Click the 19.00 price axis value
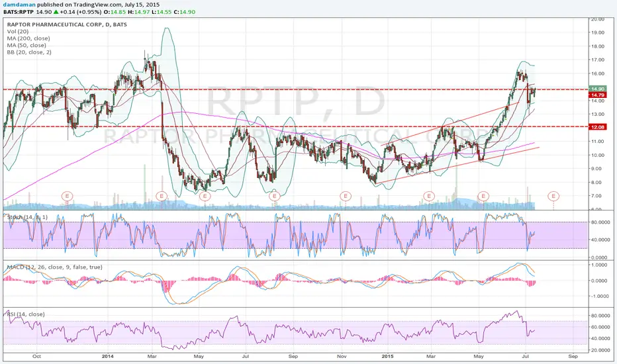The image size is (617, 364). tap(598, 32)
